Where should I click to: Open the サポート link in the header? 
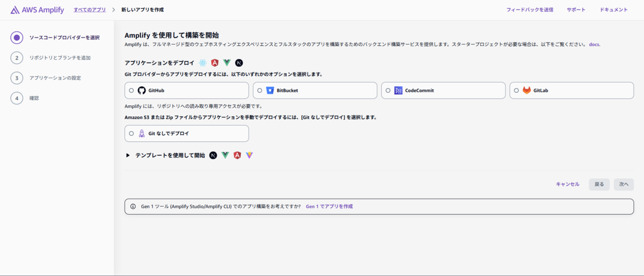click(x=576, y=10)
